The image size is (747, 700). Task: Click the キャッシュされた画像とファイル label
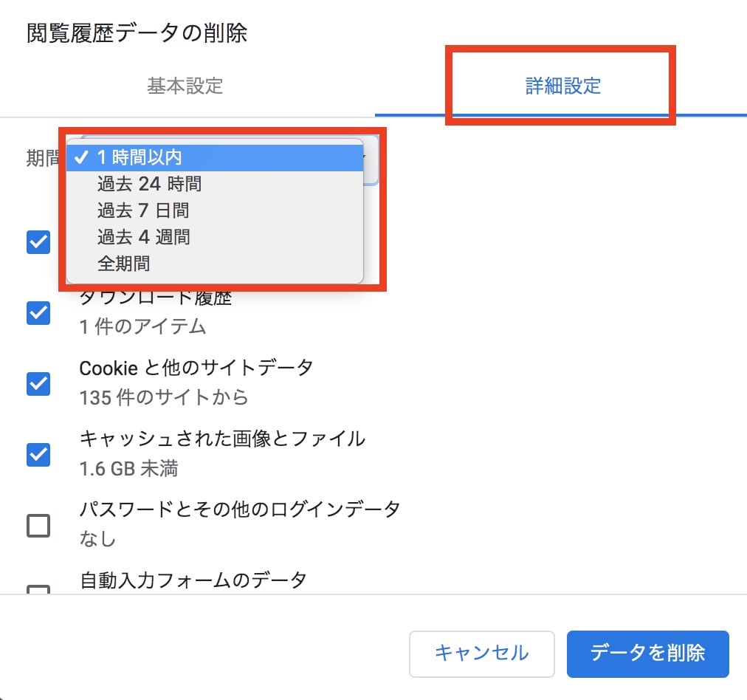222,439
